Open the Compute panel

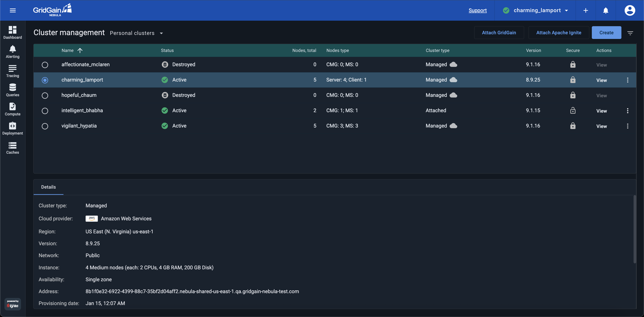coord(13,109)
